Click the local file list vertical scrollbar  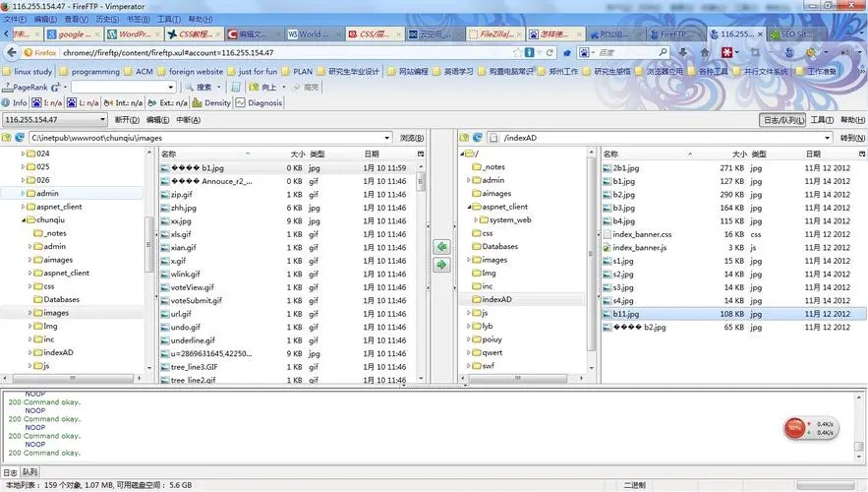422,272
